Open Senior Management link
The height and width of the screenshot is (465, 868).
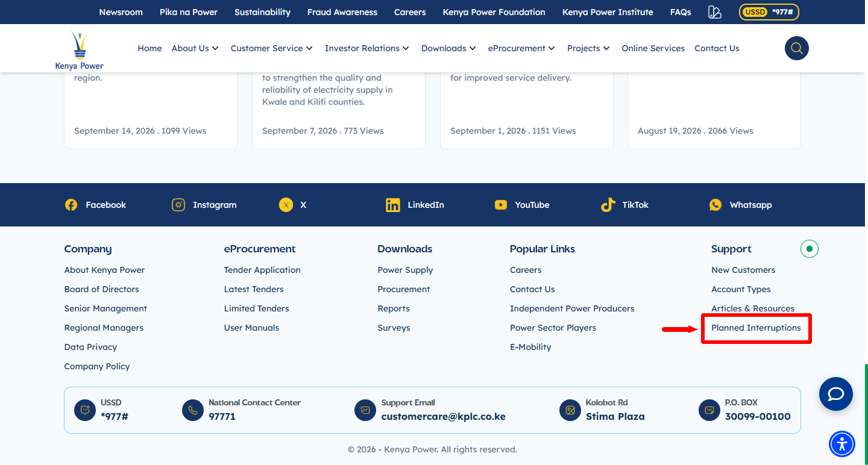[x=105, y=308]
